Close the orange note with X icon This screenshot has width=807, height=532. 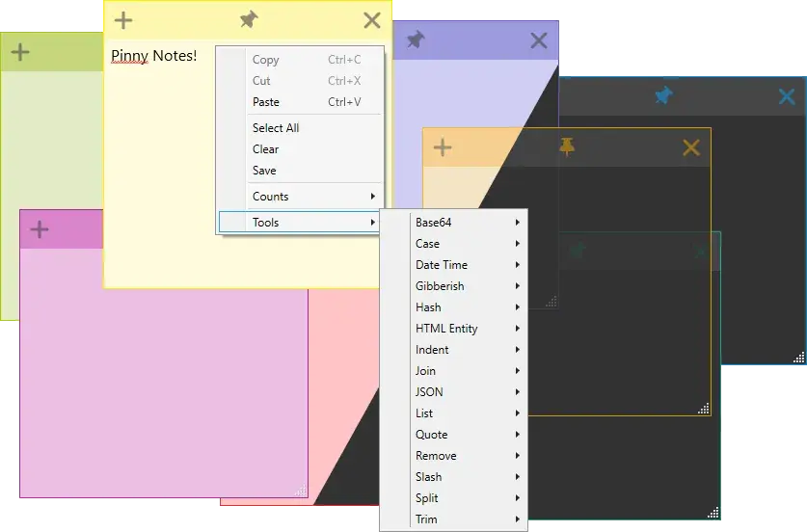click(690, 147)
